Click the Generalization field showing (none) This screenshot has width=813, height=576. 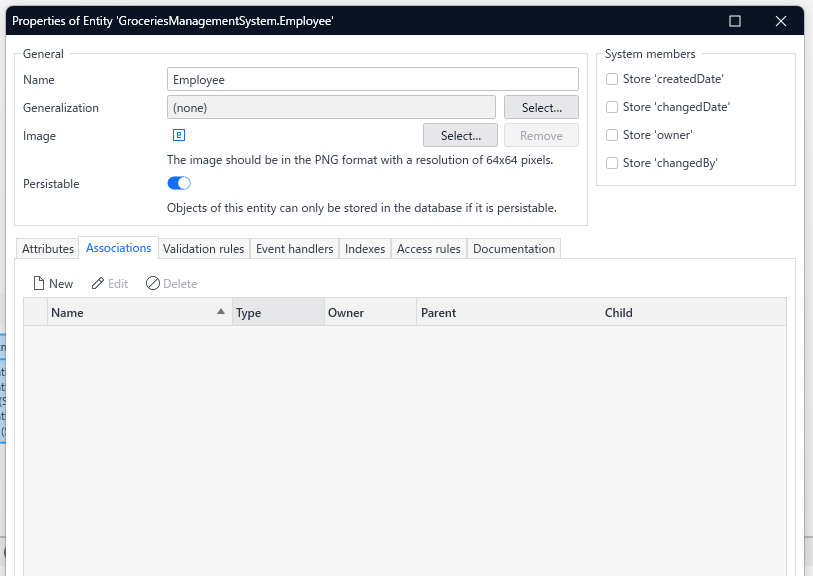[331, 107]
